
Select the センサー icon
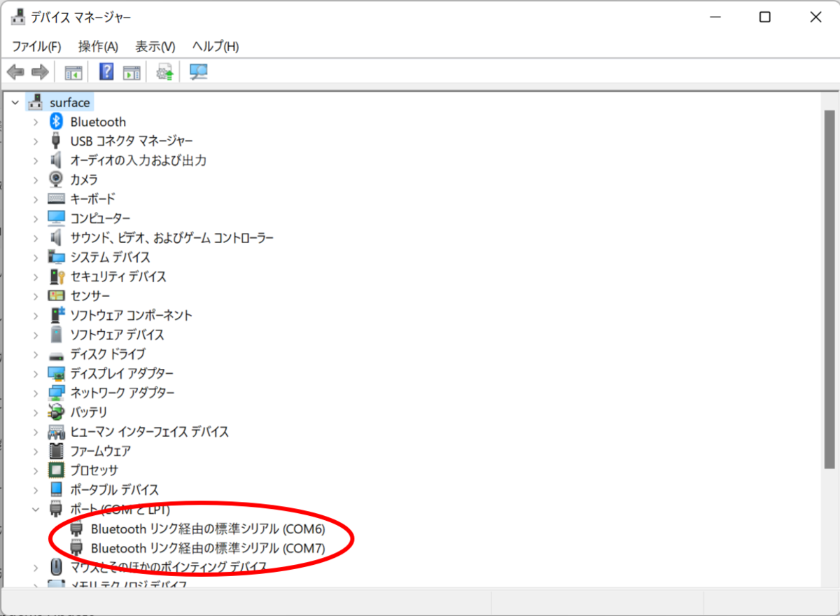tap(57, 295)
